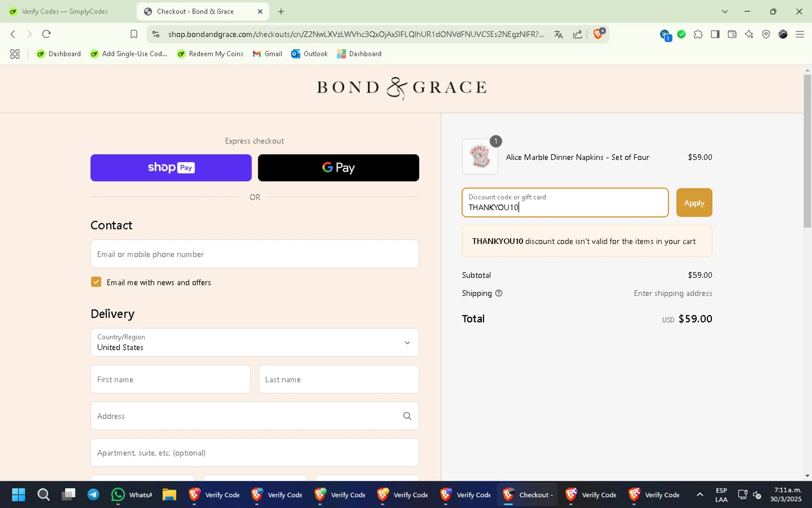812x508 pixels.
Task: Open the Gmail bookmark
Action: point(267,54)
